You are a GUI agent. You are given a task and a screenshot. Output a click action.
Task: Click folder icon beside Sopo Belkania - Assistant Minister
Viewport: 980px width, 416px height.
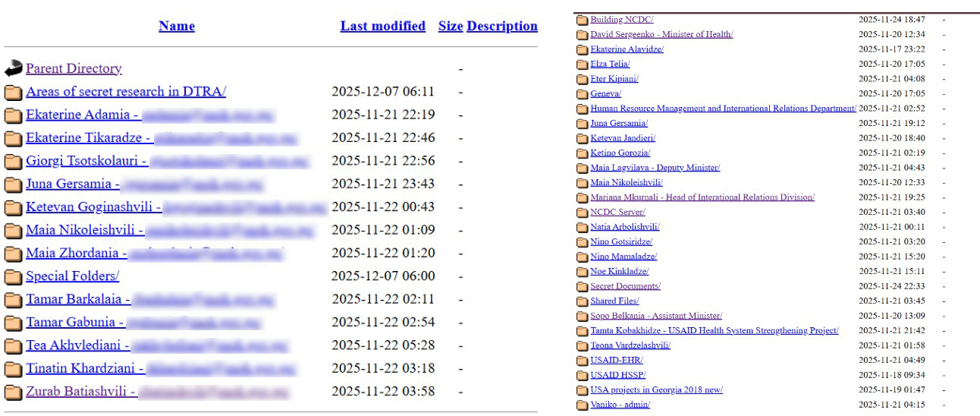click(582, 317)
